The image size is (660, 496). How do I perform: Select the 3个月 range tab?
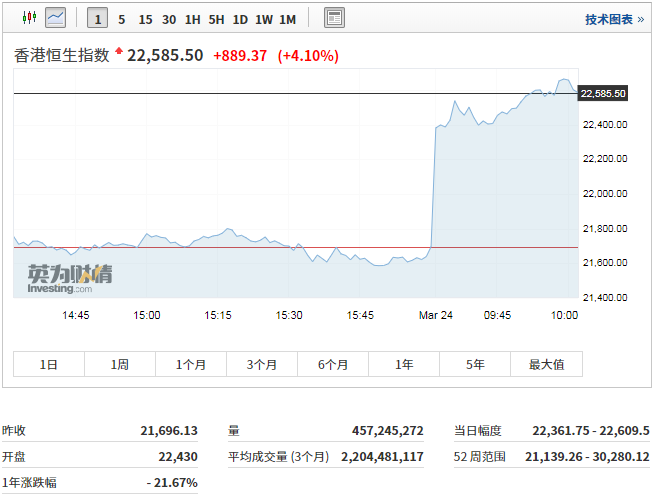coord(262,365)
